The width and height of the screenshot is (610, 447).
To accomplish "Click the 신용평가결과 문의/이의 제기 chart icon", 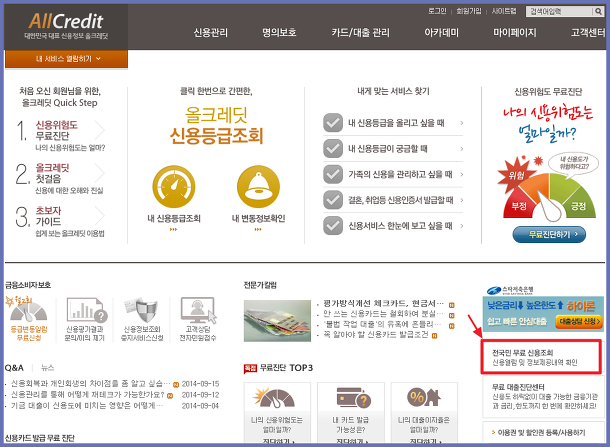I will pos(86,310).
